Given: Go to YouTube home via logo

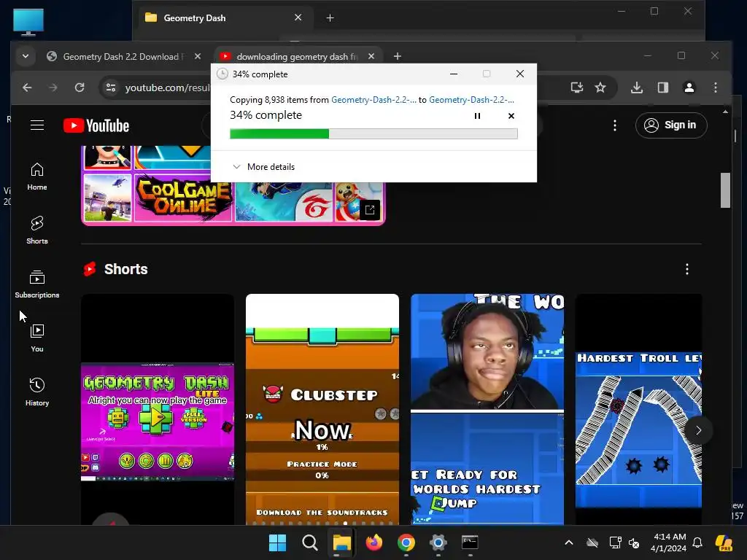Looking at the screenshot, I should click(x=96, y=125).
